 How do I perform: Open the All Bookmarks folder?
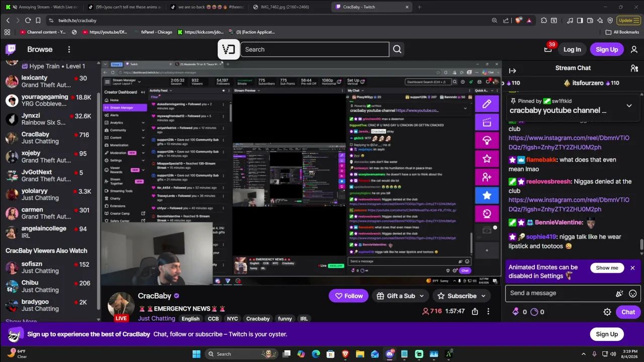622,32
